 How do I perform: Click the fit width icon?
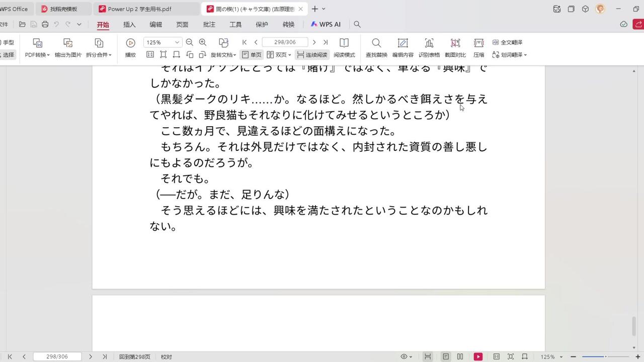[x=177, y=55]
